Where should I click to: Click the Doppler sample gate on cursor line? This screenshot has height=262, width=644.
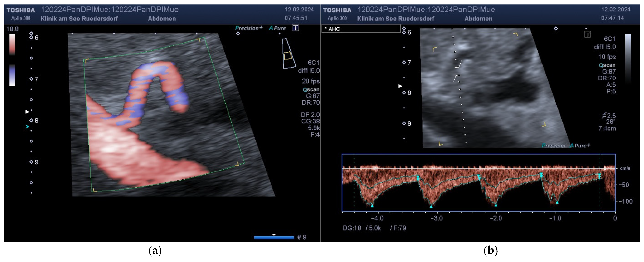[457, 71]
